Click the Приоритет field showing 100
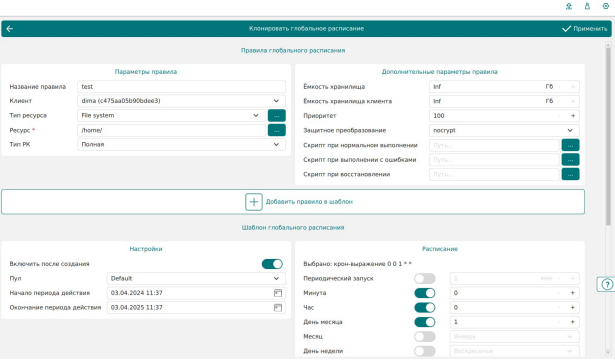This screenshot has width=615, height=362. pyautogui.click(x=504, y=116)
